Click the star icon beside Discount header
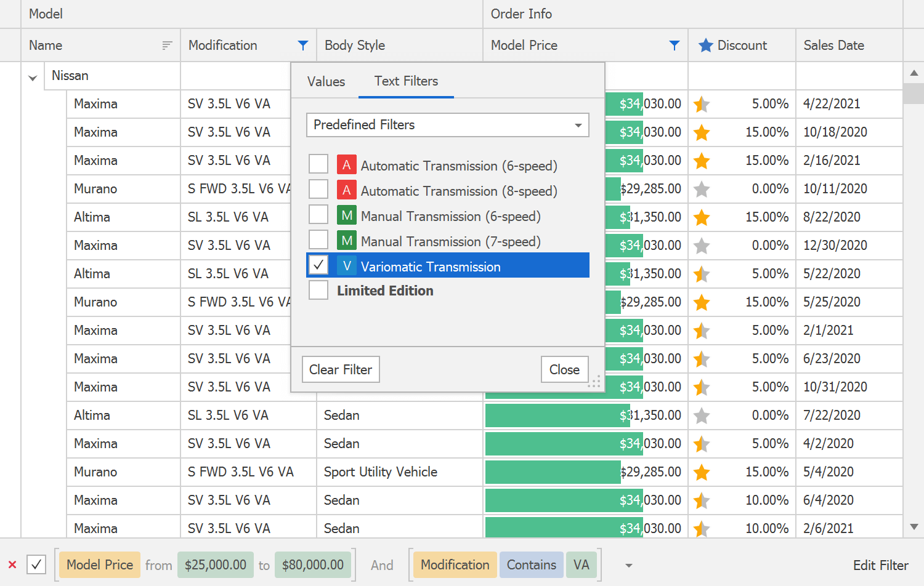This screenshot has height=586, width=924. pyautogui.click(x=705, y=45)
